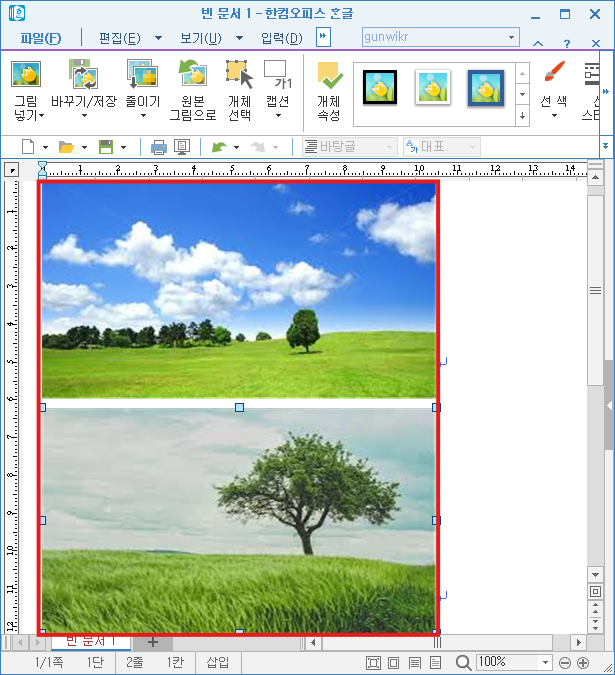This screenshot has width=615, height=675.
Task: Open 개체 속성 (object properties)
Action: click(329, 76)
